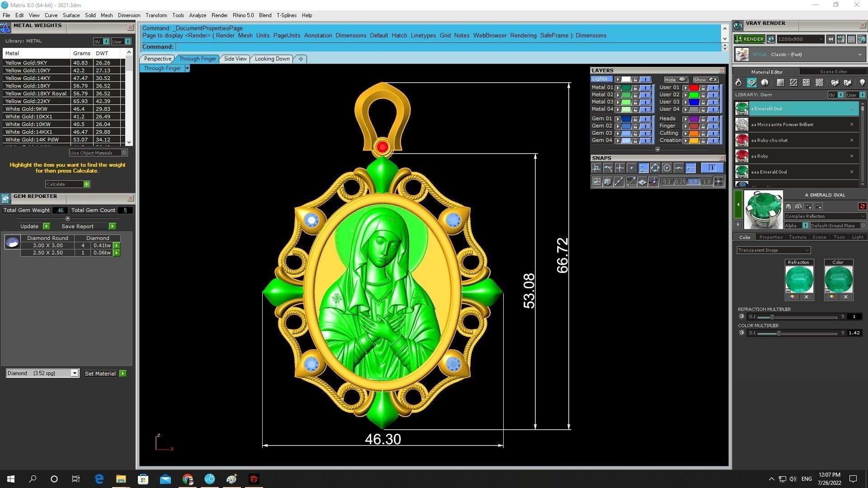
Task: Click the Update button in Gem Reporter
Action: pyautogui.click(x=34, y=226)
